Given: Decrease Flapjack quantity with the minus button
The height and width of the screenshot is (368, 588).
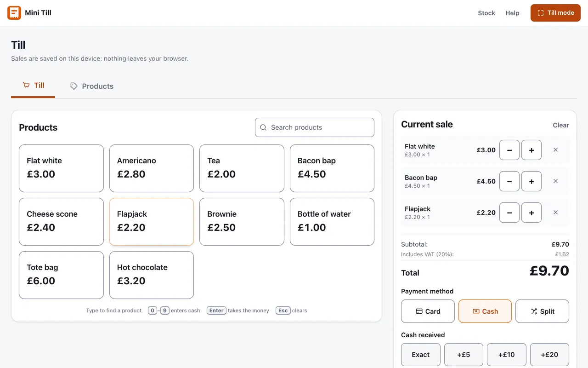Looking at the screenshot, I should click(x=509, y=213).
